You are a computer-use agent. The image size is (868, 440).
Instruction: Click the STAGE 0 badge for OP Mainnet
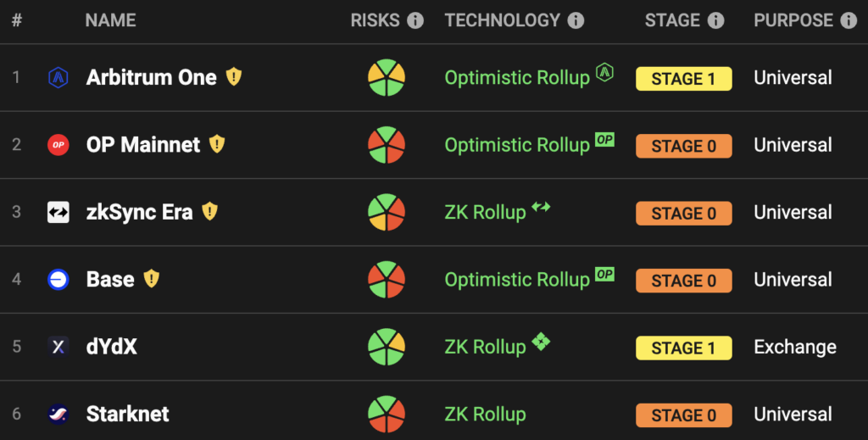click(684, 146)
